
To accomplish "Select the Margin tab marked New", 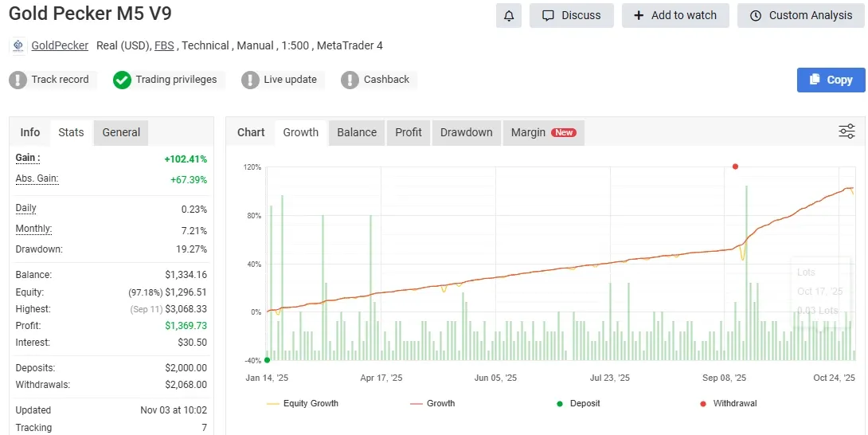I will [x=543, y=132].
